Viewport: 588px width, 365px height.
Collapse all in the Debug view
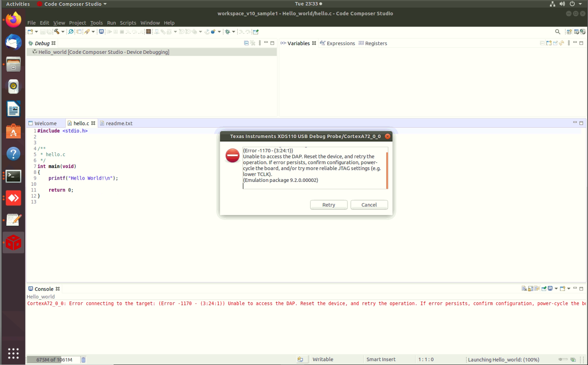click(246, 43)
